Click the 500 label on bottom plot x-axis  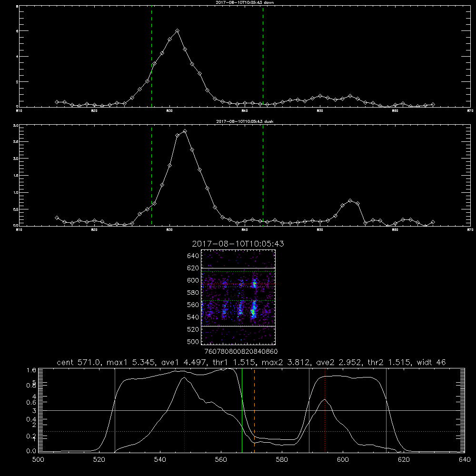38,460
